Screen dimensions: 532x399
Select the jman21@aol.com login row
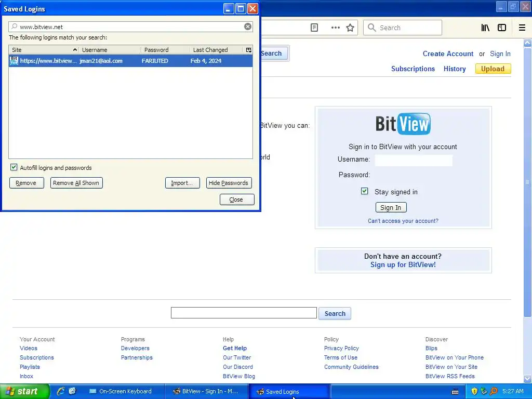130,61
